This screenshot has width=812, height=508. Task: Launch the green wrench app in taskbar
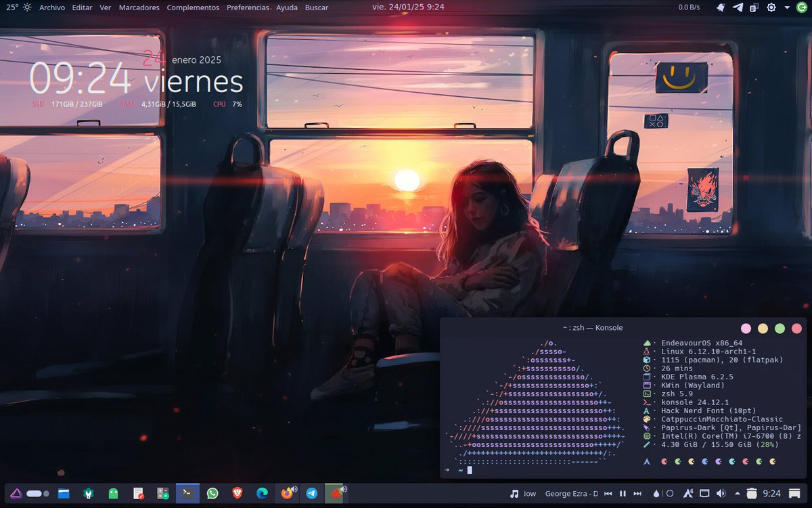pos(89,493)
